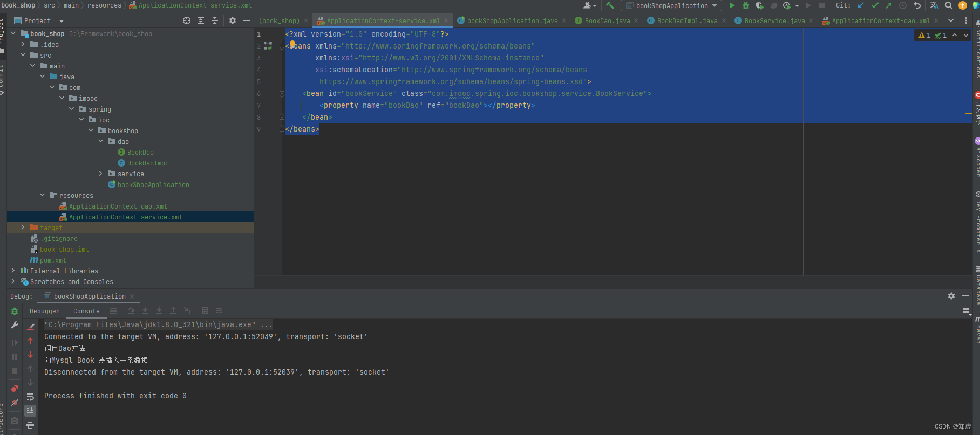Viewport: 980px width, 435px height.
Task: Open BookDaoImpl.java editor tab
Action: point(687,20)
